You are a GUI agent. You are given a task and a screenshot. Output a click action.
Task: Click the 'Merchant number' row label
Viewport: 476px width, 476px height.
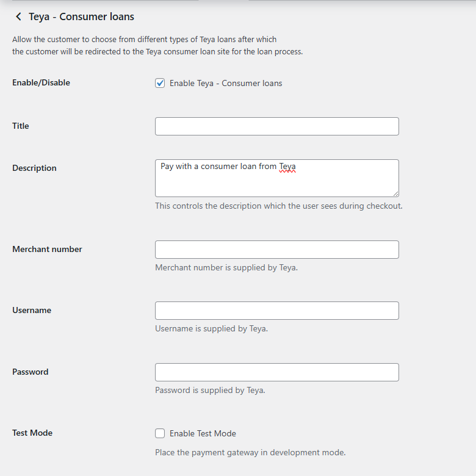tap(47, 249)
